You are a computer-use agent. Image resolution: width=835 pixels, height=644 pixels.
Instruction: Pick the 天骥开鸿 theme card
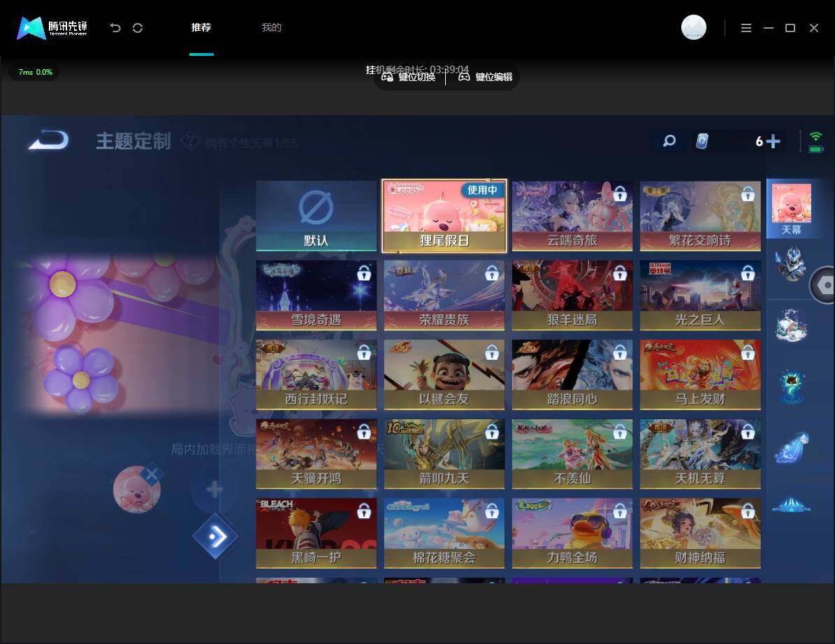tap(317, 454)
